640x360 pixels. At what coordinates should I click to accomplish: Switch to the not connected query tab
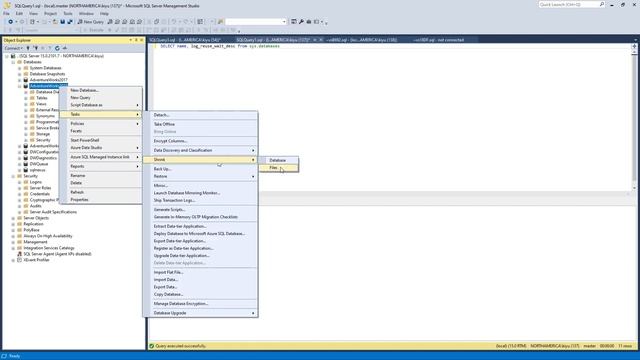pos(438,40)
